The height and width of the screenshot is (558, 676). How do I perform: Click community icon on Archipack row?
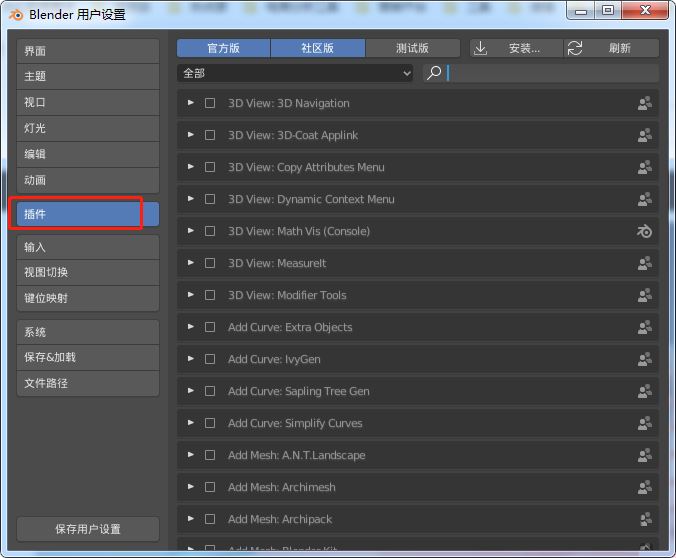point(645,519)
